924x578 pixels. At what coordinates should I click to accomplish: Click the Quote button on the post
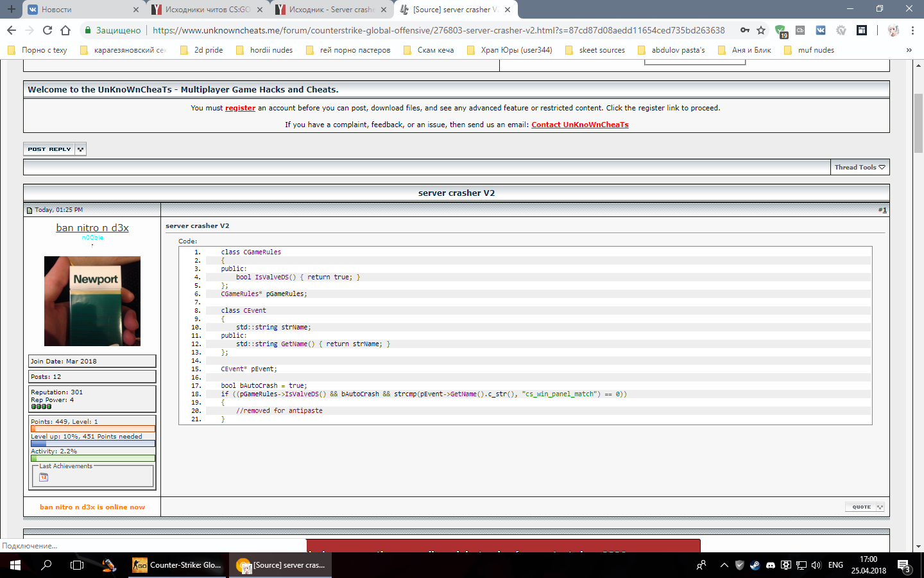click(x=864, y=507)
